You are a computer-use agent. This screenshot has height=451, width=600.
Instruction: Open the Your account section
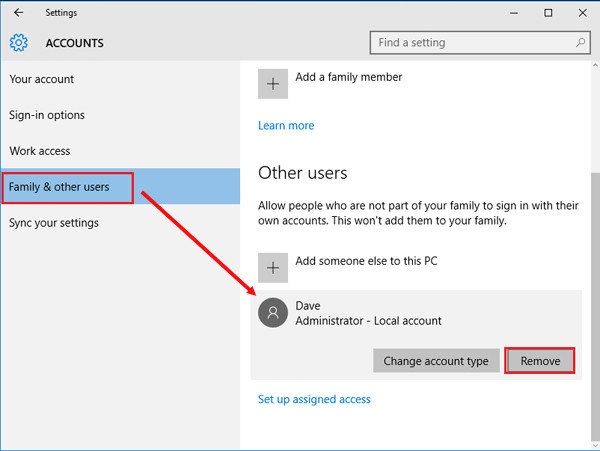42,79
